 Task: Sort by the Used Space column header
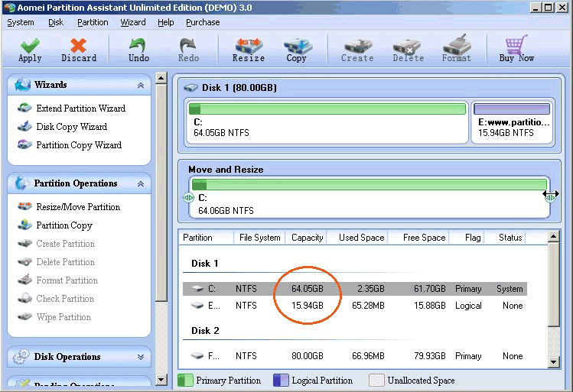click(359, 238)
